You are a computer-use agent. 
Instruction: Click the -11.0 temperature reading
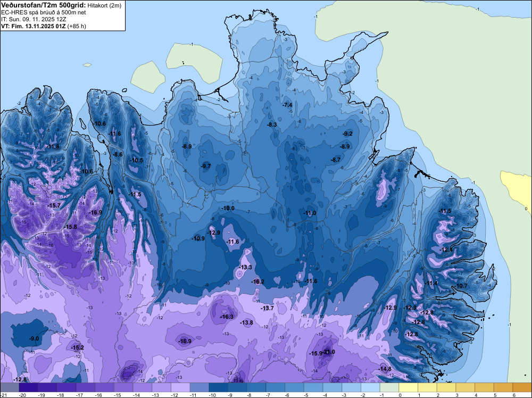(310, 213)
